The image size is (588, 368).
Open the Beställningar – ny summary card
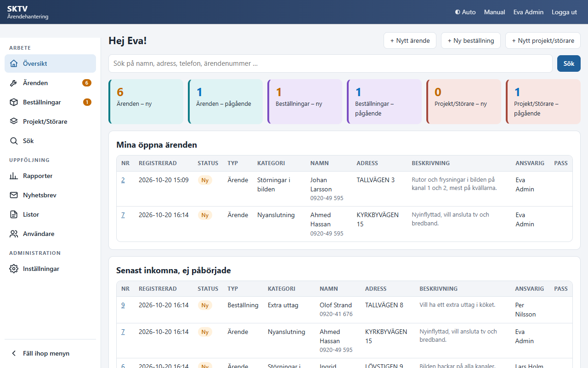pos(305,102)
